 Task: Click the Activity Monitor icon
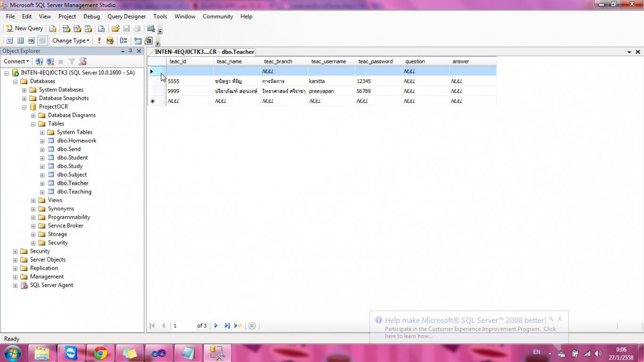click(151, 28)
